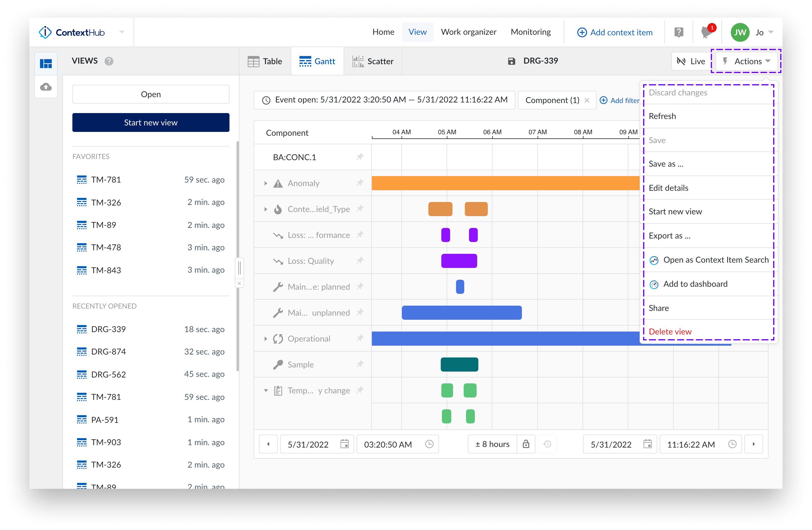Open the calendar picker for the start date
The width and height of the screenshot is (812, 530).
pyautogui.click(x=345, y=444)
